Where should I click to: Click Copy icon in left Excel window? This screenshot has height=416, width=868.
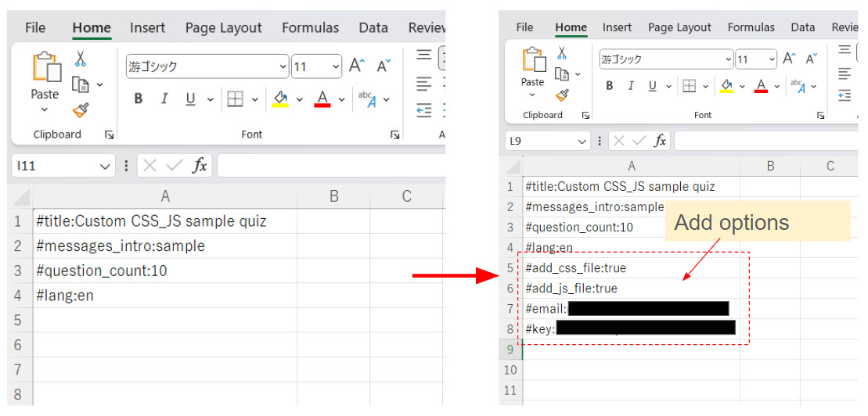coord(81,84)
